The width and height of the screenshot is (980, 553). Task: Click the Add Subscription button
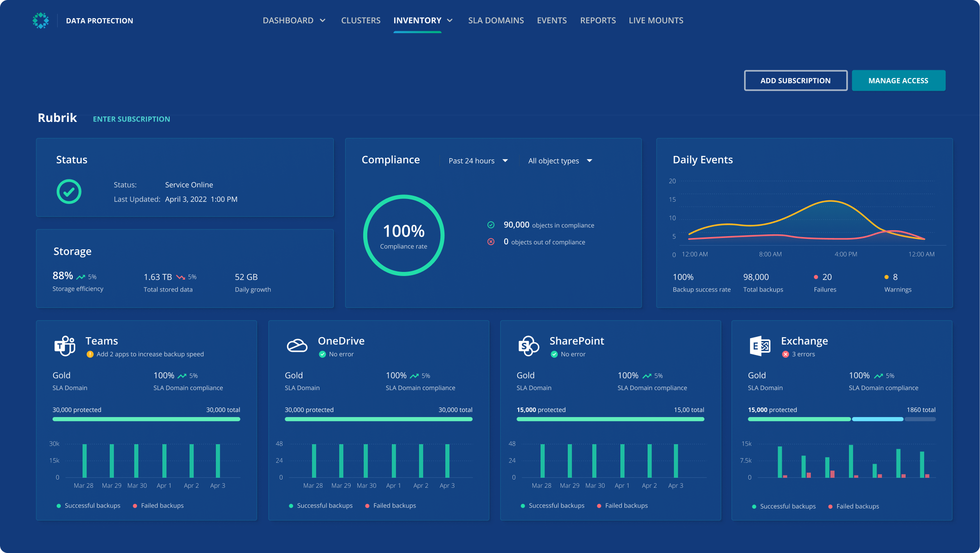795,81
